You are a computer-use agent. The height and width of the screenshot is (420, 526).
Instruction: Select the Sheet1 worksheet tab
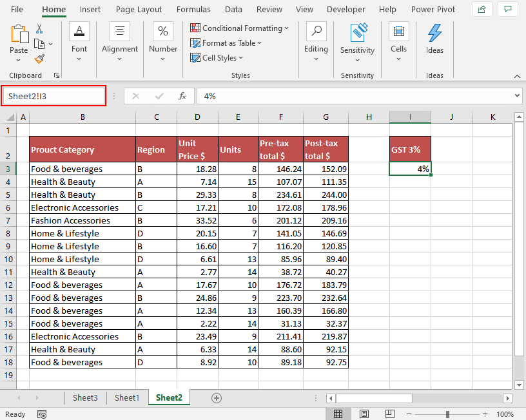127,398
